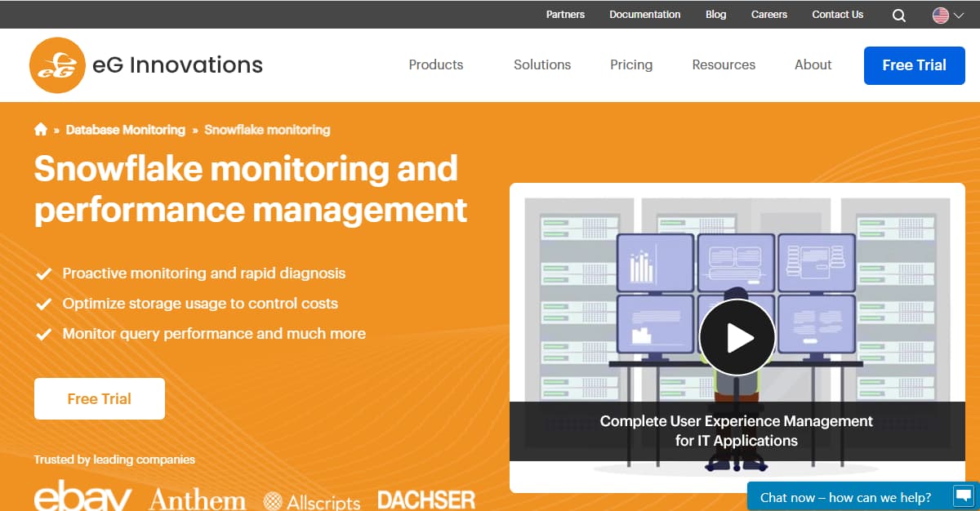The height and width of the screenshot is (511, 980).
Task: Open the Chat now help widget
Action: tap(845, 497)
